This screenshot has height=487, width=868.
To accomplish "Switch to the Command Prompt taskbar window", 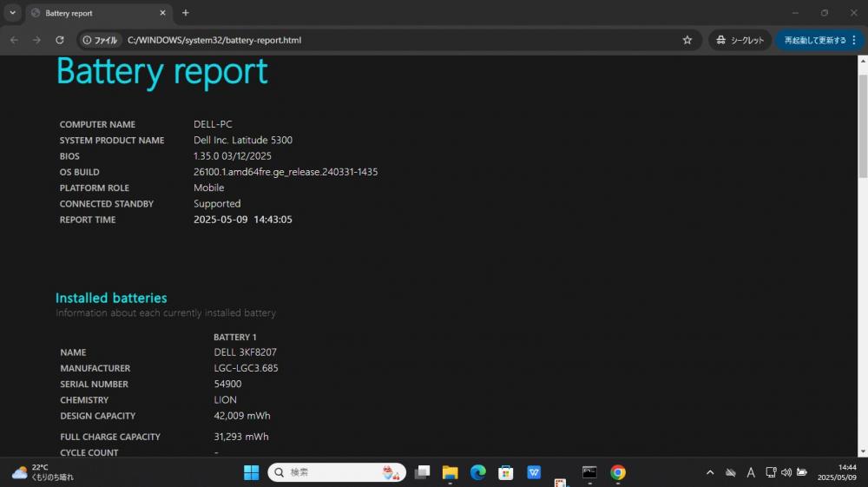I will pos(589,472).
